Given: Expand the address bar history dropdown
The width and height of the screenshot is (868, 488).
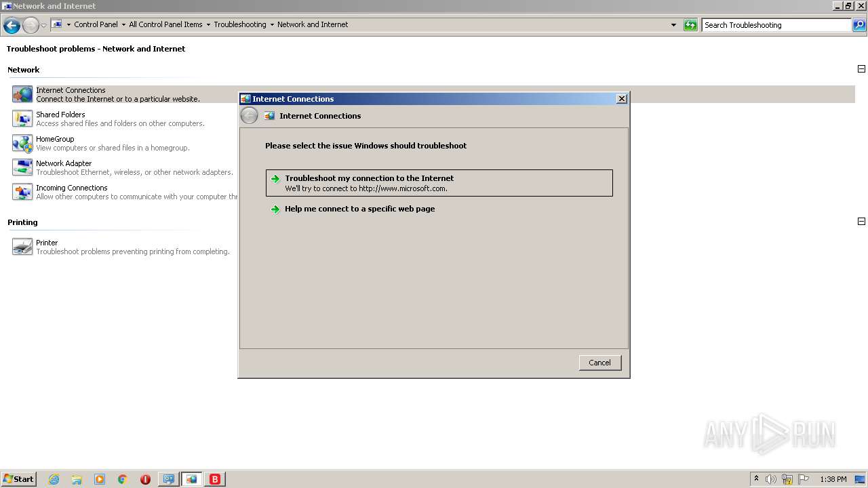Looking at the screenshot, I should (673, 25).
